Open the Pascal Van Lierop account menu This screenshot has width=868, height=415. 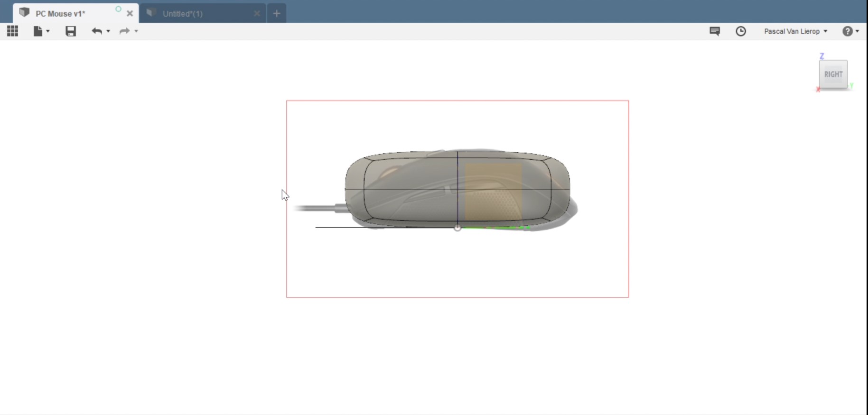(796, 31)
